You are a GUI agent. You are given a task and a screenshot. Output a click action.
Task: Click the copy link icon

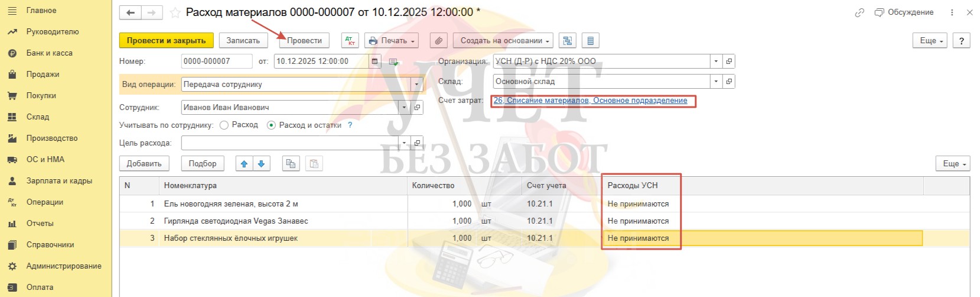tap(859, 12)
